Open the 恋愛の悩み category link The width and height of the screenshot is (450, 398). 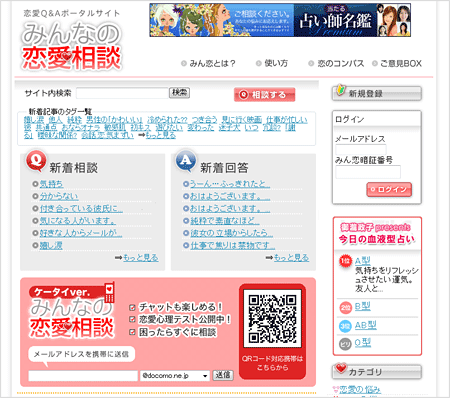point(360,390)
